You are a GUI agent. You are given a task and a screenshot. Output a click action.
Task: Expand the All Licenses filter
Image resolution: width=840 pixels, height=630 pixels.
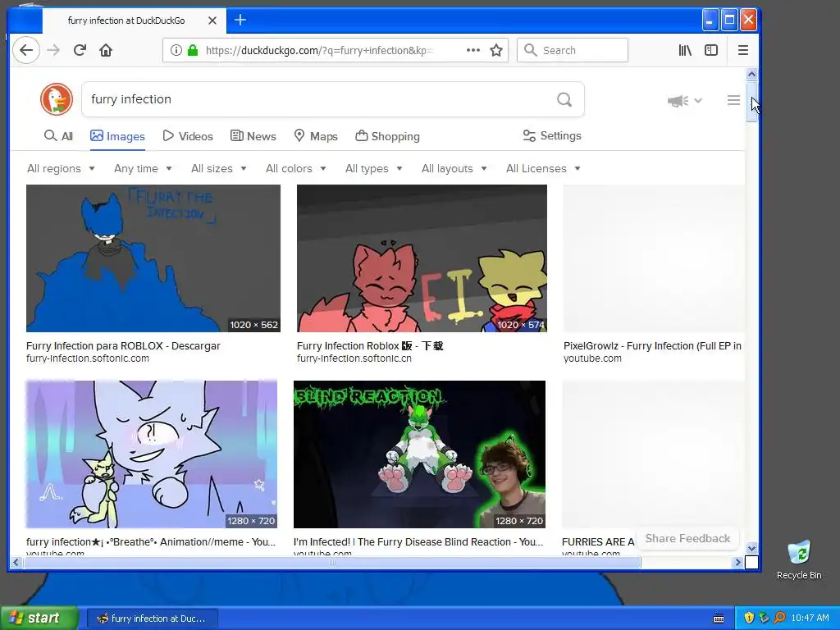tap(543, 168)
